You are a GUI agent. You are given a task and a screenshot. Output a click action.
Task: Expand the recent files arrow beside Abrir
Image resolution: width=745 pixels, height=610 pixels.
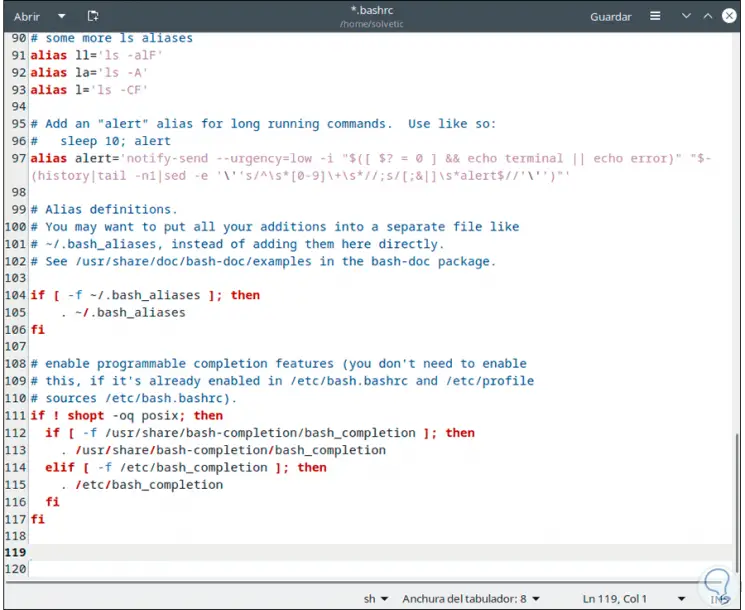click(61, 16)
